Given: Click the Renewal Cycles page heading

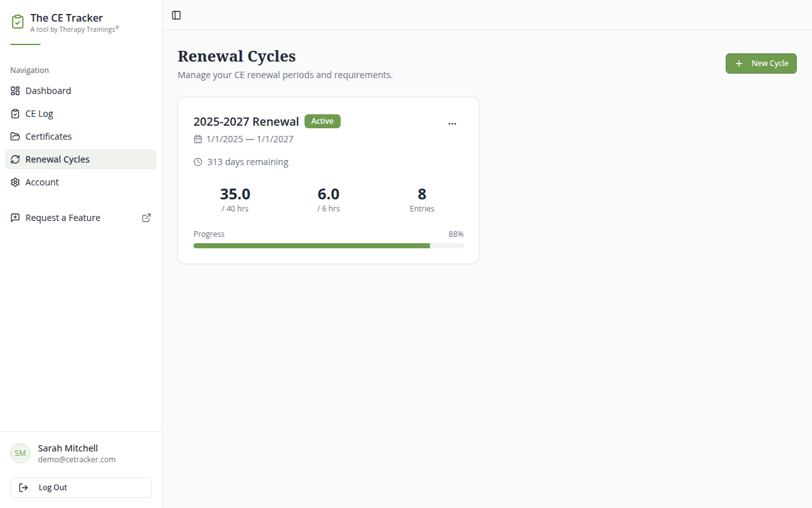Looking at the screenshot, I should coord(237,56).
